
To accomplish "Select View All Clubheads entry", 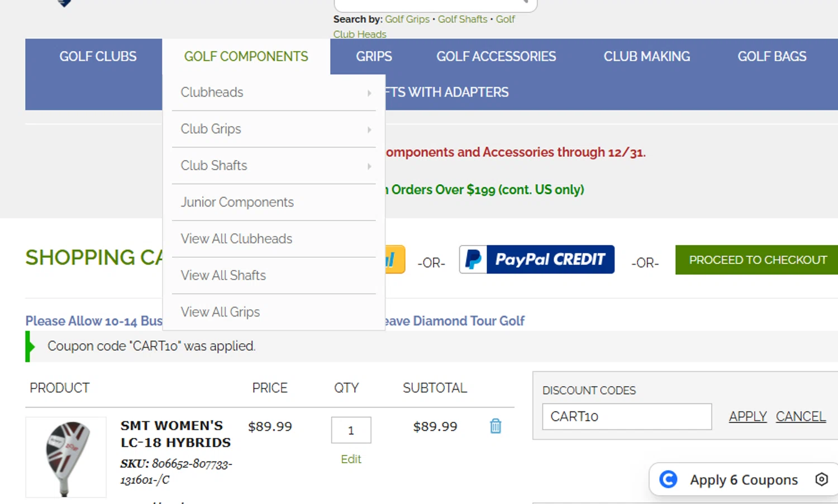I will click(274, 239).
